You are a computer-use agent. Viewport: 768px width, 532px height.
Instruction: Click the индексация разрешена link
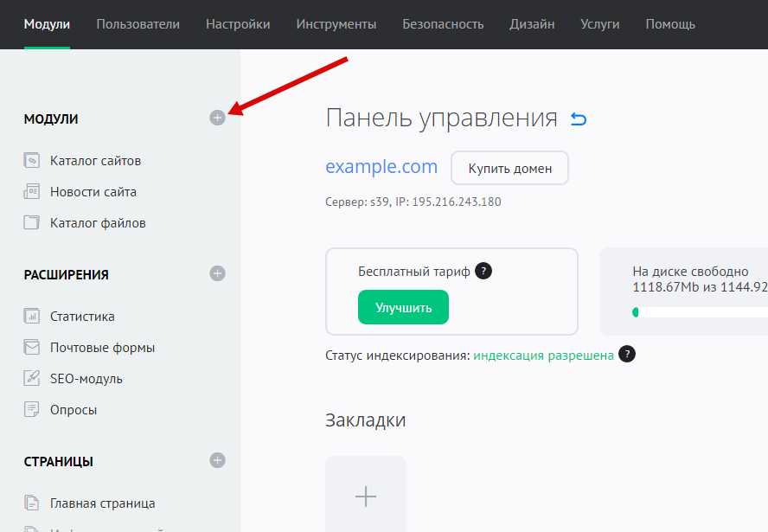(543, 356)
